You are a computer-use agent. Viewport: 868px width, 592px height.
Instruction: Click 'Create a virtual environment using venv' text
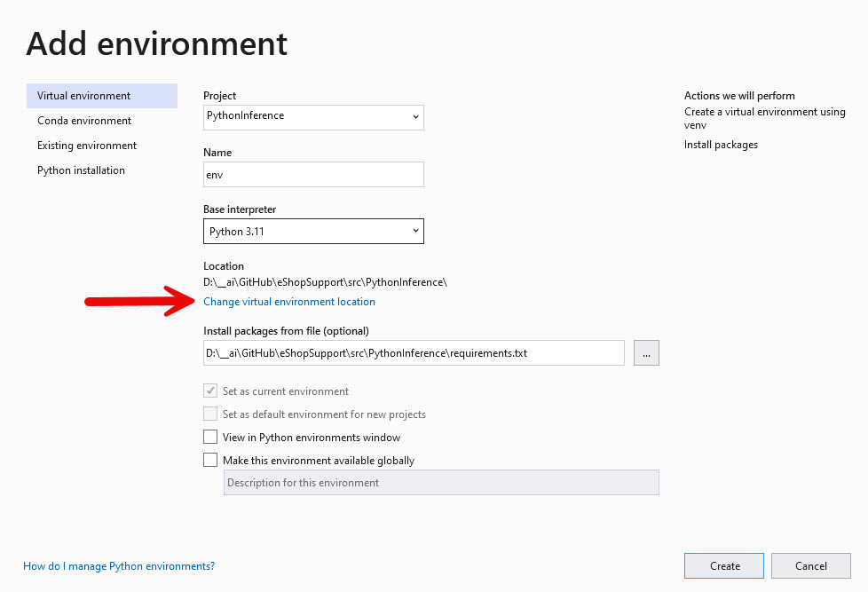(764, 119)
